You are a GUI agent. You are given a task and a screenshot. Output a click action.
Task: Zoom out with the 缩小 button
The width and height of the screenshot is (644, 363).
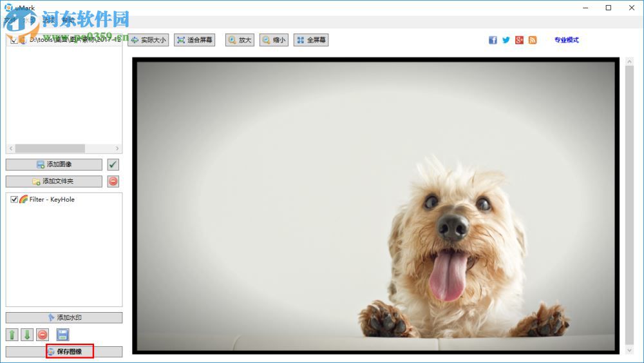point(274,40)
